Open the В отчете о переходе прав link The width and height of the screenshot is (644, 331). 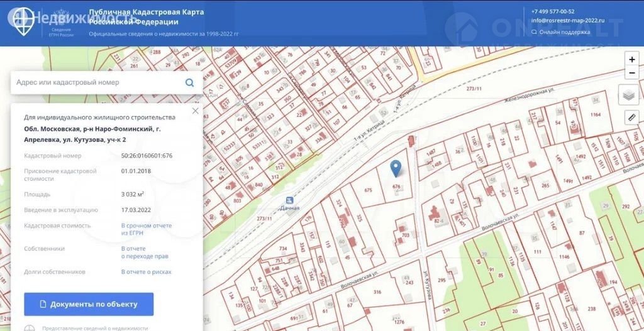pos(145,252)
